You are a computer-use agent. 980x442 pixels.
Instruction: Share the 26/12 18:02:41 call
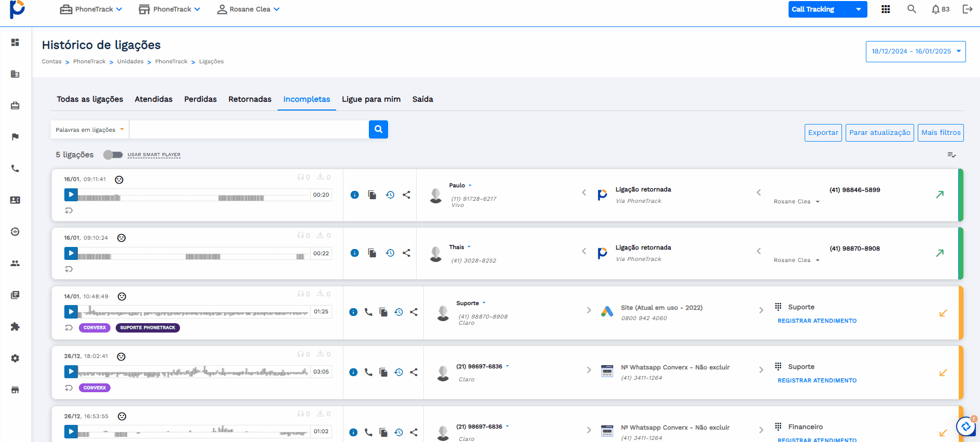[413, 372]
